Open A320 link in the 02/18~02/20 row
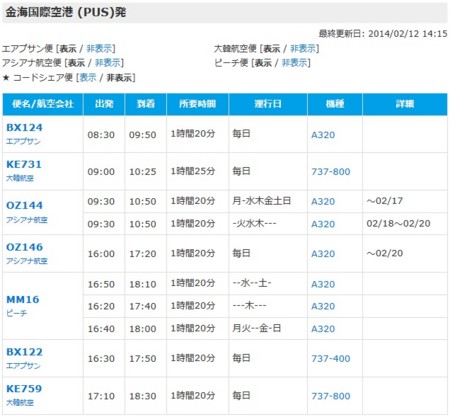 click(323, 224)
